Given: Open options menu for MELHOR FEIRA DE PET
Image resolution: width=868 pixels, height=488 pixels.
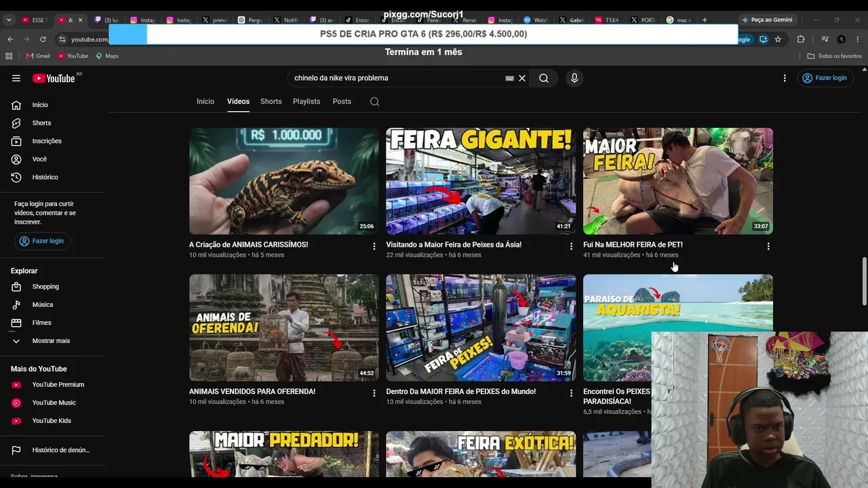Looking at the screenshot, I should [768, 247].
